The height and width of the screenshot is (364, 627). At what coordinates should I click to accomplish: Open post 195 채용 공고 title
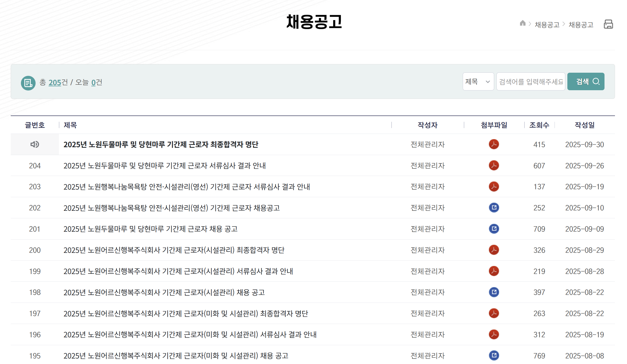[176, 356]
